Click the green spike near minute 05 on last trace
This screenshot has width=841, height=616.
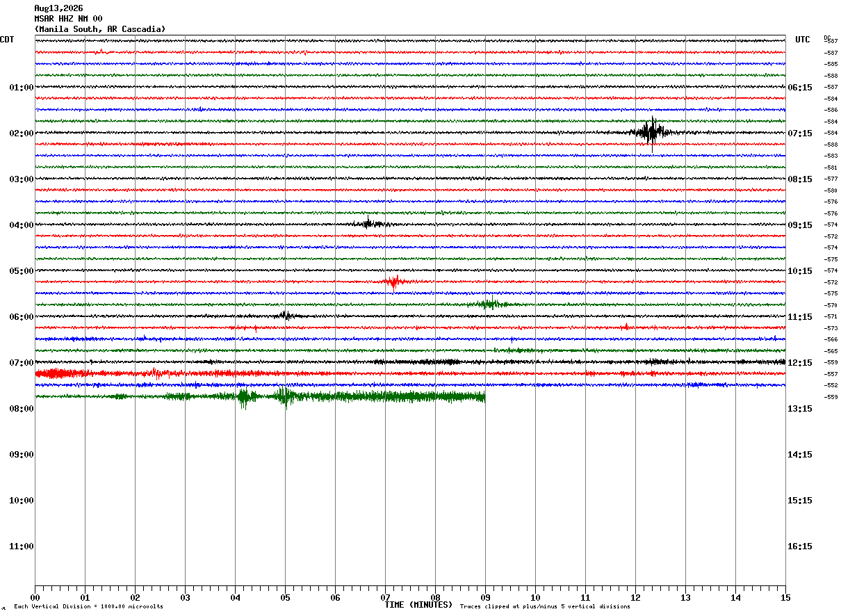[284, 396]
